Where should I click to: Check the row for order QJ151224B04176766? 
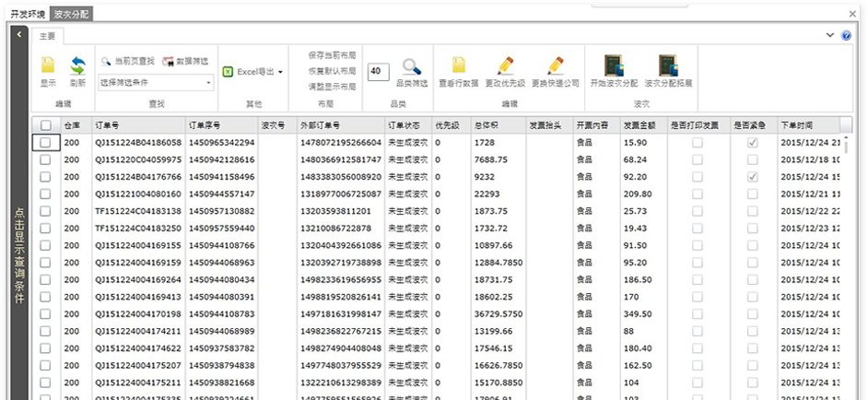coord(46,177)
